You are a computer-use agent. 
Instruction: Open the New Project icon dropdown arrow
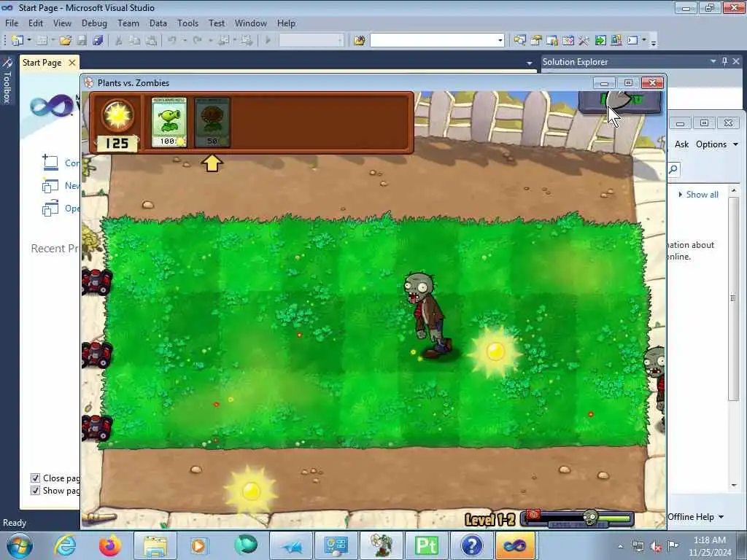click(x=28, y=41)
